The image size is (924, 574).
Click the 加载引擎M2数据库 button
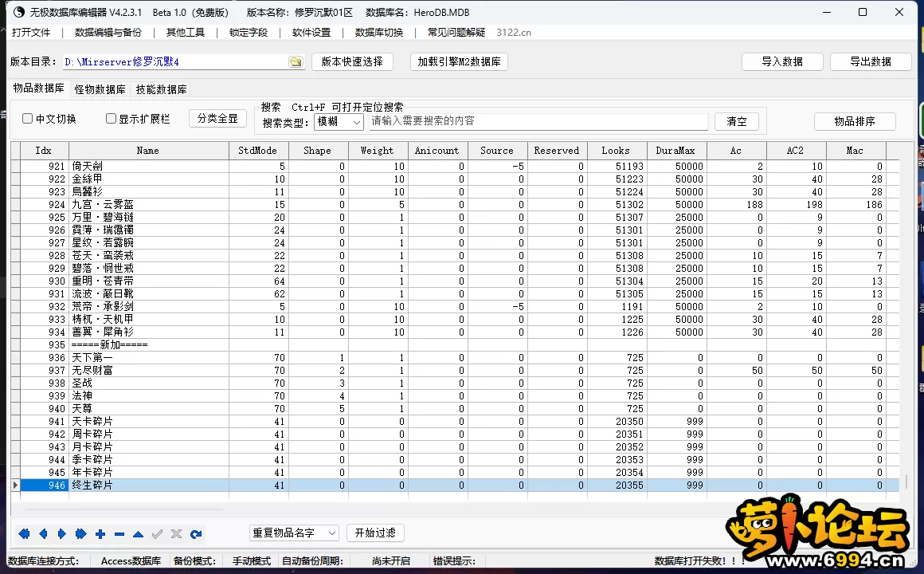tap(459, 62)
